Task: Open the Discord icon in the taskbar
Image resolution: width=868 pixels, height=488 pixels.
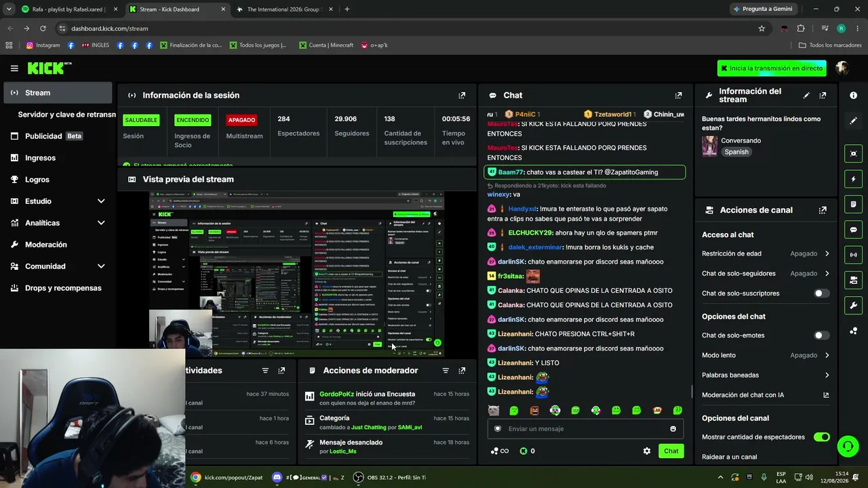Action: 277,477
